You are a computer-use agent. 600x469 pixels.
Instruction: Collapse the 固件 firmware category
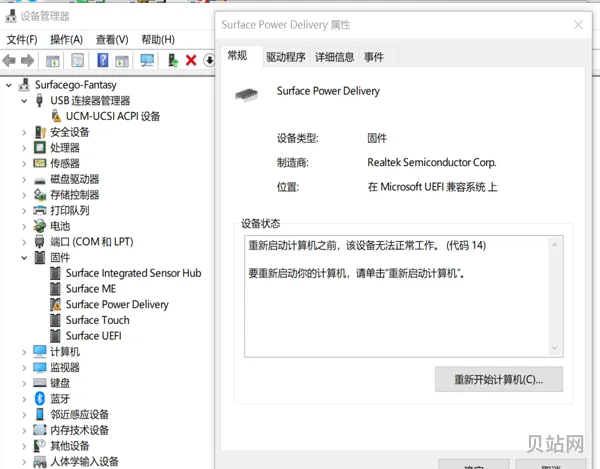[24, 258]
